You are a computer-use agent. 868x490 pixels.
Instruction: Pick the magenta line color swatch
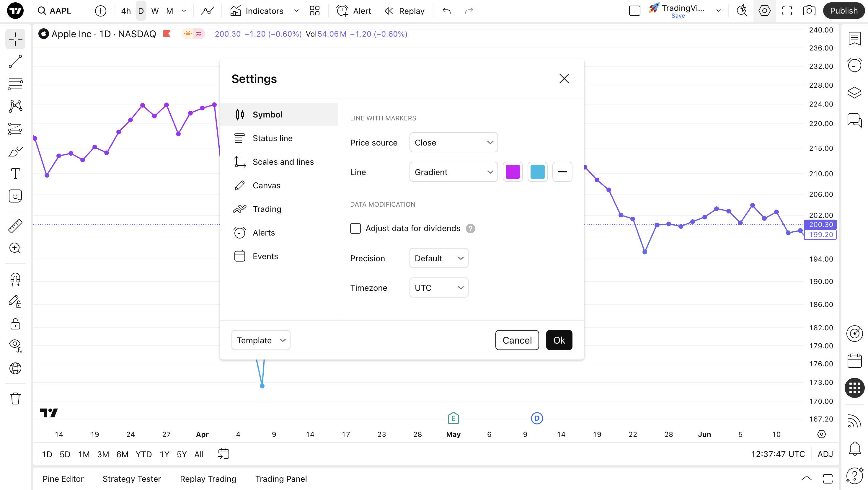point(513,172)
